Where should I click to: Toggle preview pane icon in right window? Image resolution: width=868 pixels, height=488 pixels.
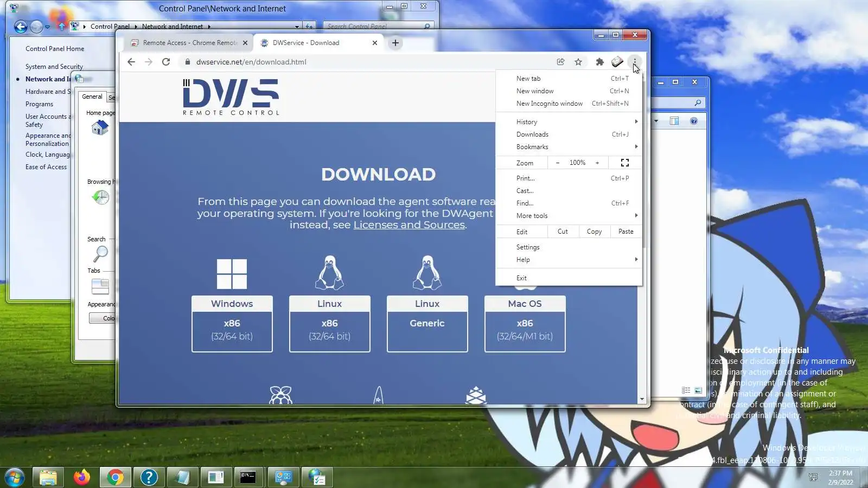coord(674,121)
